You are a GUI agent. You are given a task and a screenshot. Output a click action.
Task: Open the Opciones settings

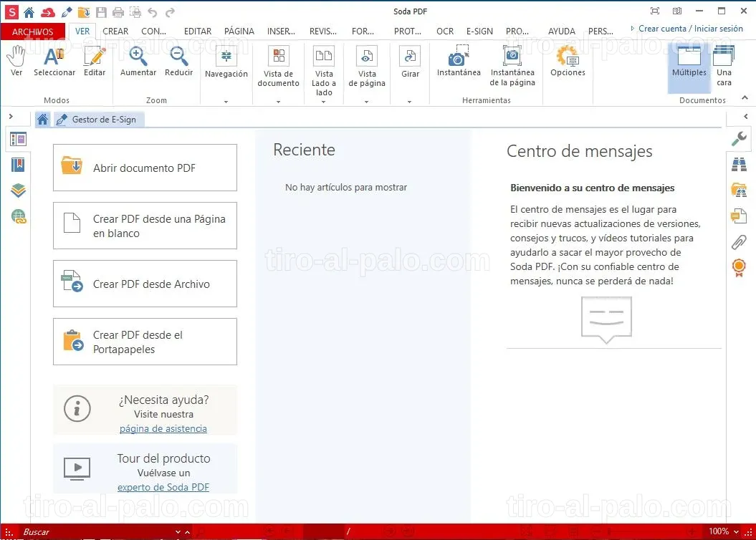tap(568, 61)
